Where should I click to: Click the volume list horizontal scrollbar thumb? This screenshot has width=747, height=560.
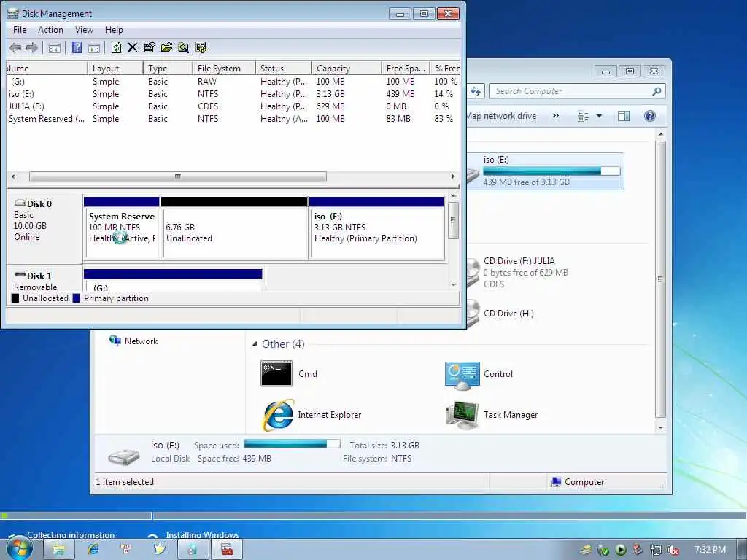click(178, 176)
